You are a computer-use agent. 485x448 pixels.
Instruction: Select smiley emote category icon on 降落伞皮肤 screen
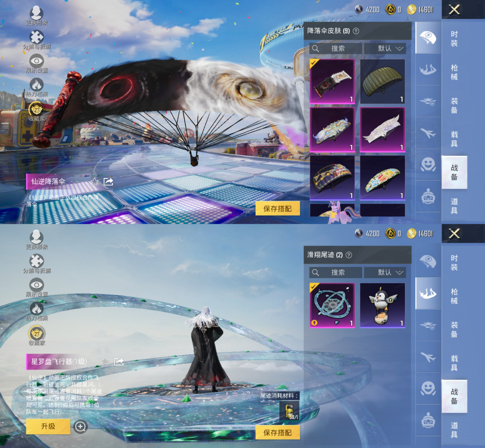(428, 164)
